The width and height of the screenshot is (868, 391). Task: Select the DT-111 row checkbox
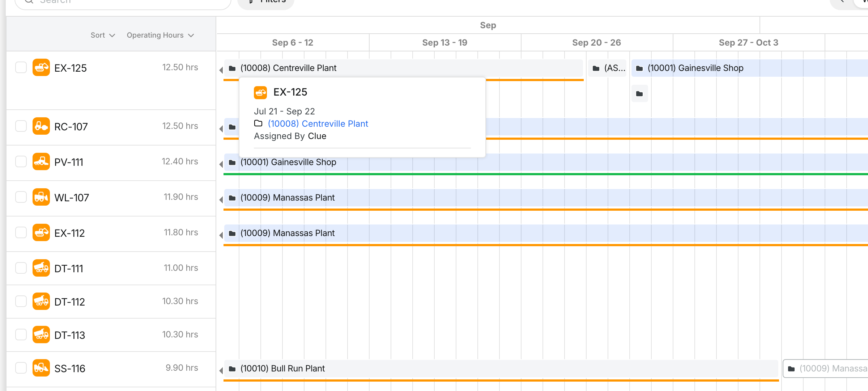tap(21, 268)
